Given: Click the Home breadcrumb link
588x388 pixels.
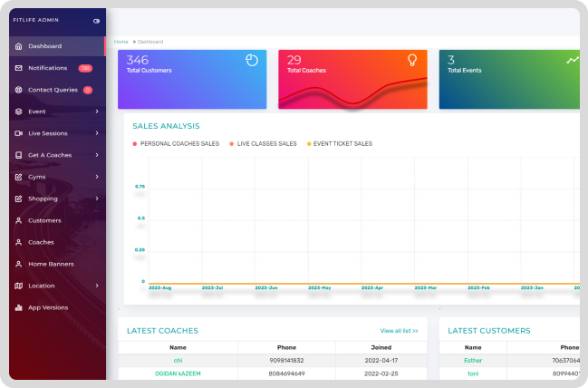Looking at the screenshot, I should (x=120, y=42).
